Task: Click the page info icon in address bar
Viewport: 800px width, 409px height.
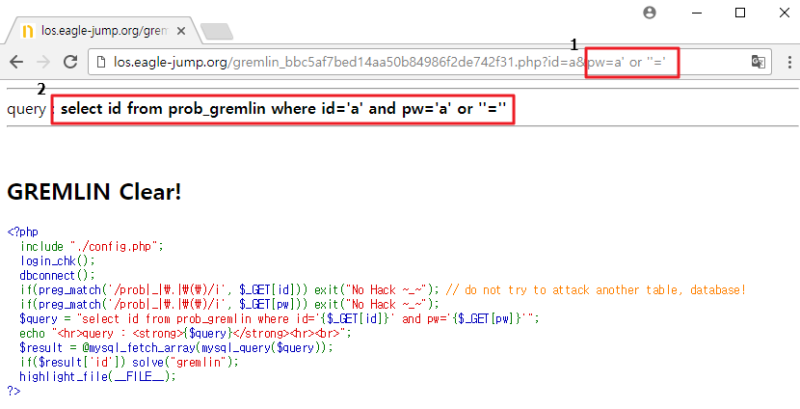Action: point(101,62)
